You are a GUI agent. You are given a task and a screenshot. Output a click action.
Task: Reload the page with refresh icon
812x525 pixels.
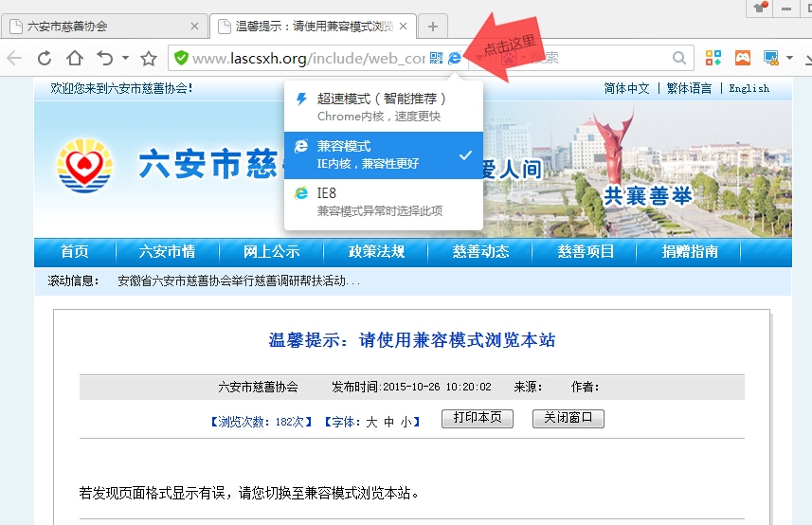click(45, 59)
